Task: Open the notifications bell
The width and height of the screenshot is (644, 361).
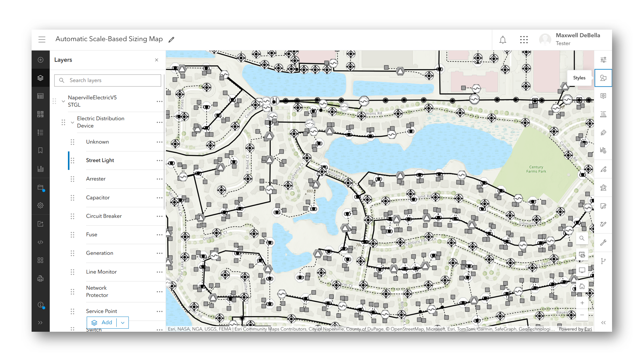Action: [x=503, y=40]
